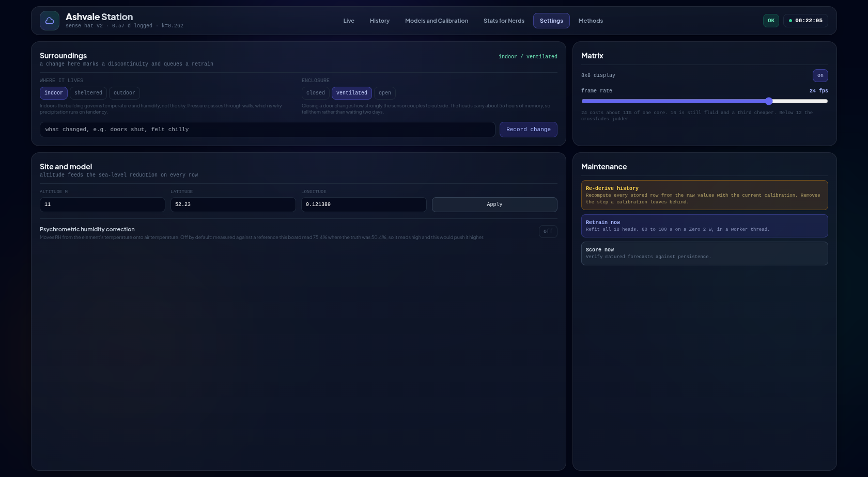Image resolution: width=868 pixels, height=477 pixels.
Task: Select closed enclosure option
Action: pyautogui.click(x=316, y=93)
